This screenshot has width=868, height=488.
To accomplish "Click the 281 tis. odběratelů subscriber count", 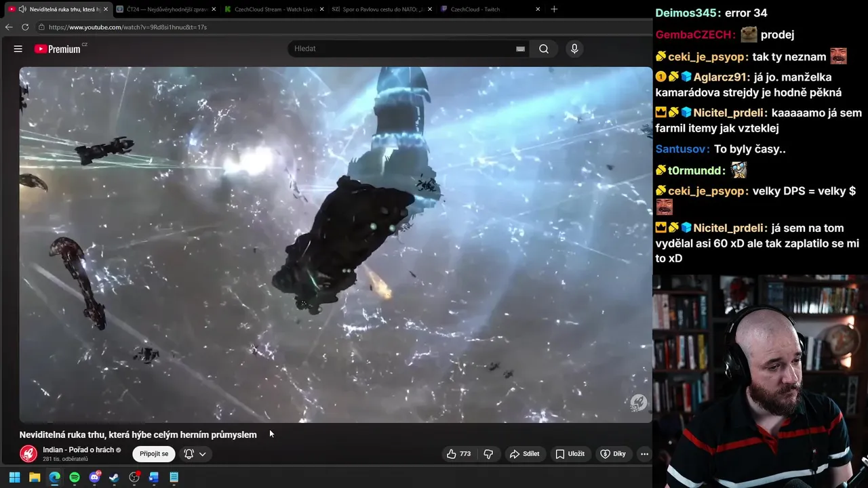I will coord(66,459).
